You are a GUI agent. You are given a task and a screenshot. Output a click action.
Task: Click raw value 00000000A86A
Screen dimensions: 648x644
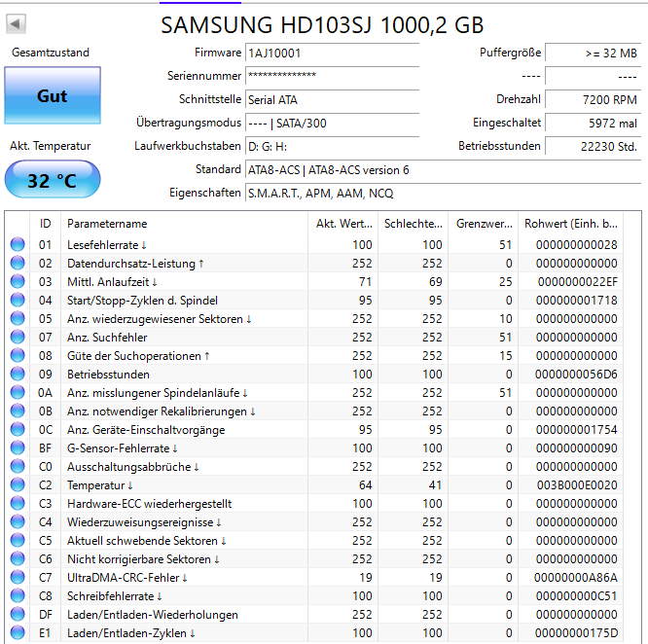click(576, 578)
